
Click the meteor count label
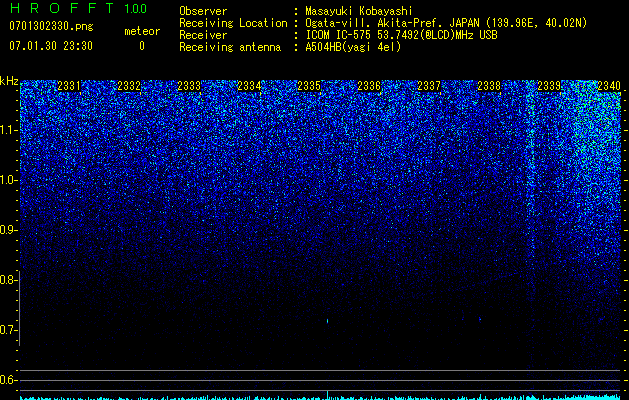pyautogui.click(x=142, y=31)
